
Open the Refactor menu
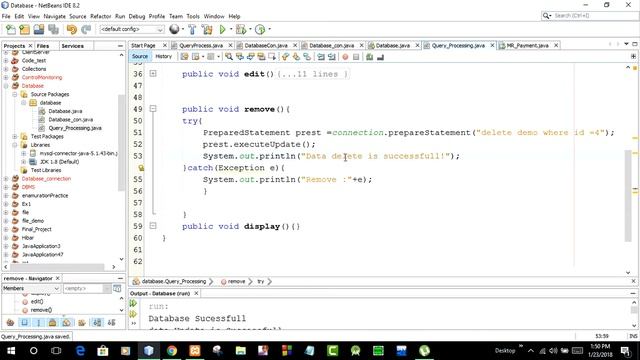(100, 16)
